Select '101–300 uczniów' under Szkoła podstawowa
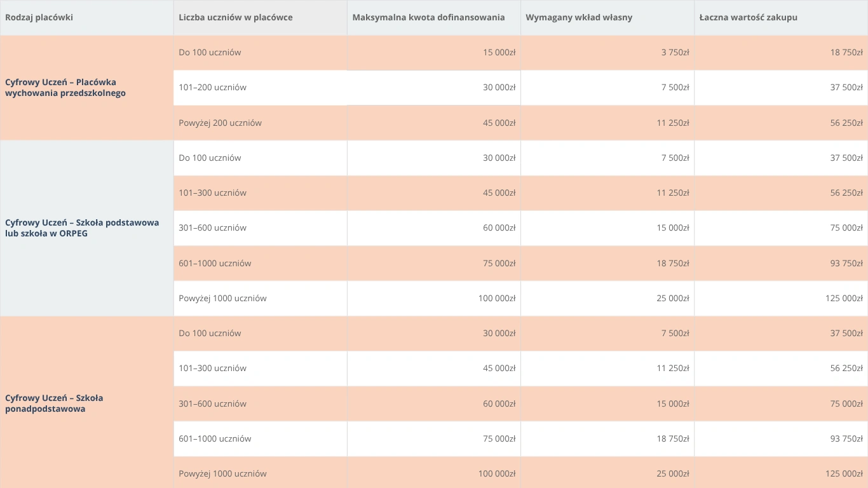The image size is (868, 488). [x=261, y=193]
